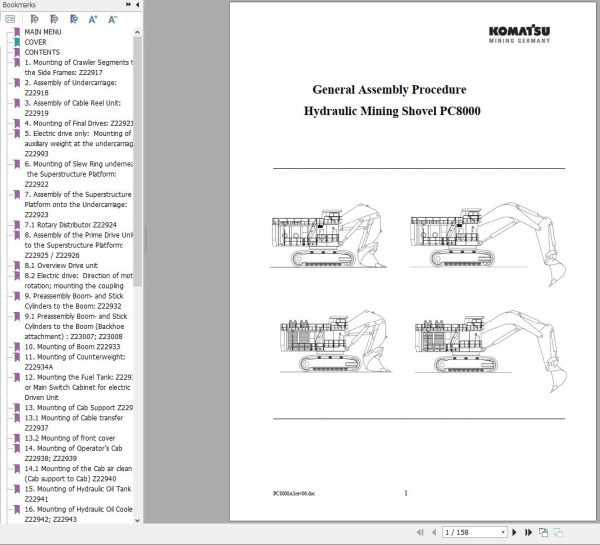The width and height of the screenshot is (600, 545).
Task: Open the MAIN MENU bookmark
Action: point(43,32)
